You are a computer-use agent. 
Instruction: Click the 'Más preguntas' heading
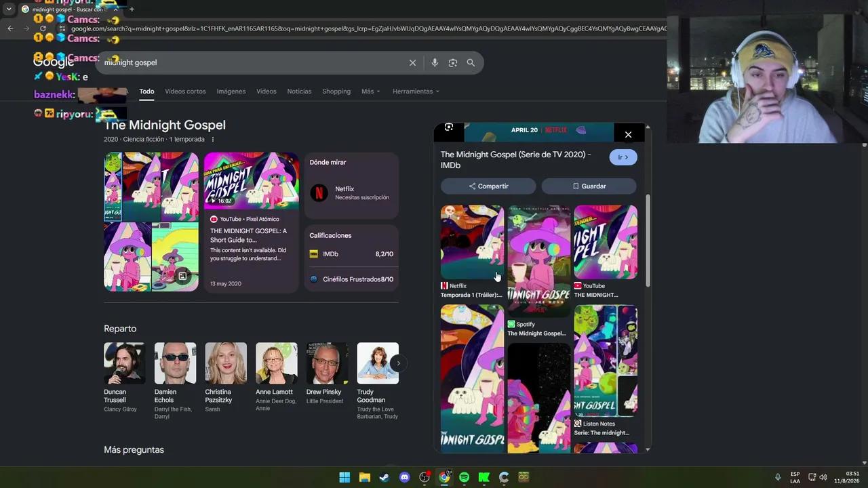pyautogui.click(x=134, y=449)
